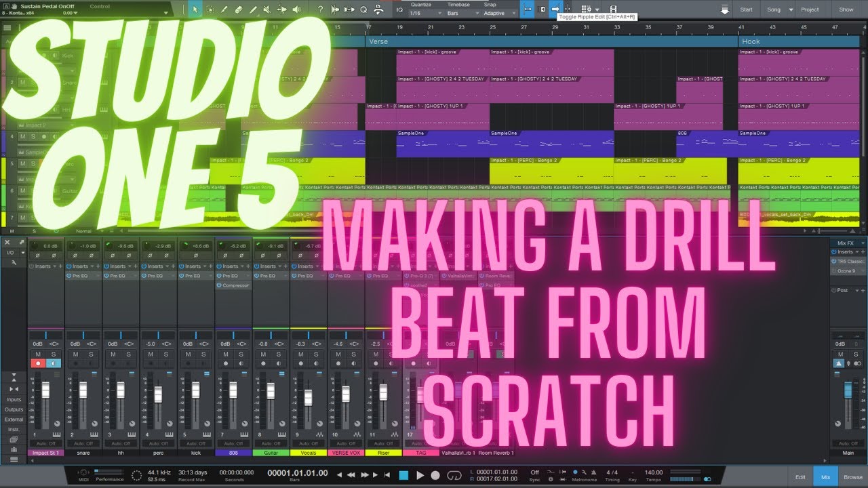Mute the Vocals mixer channel
868x488 pixels.
click(300, 354)
